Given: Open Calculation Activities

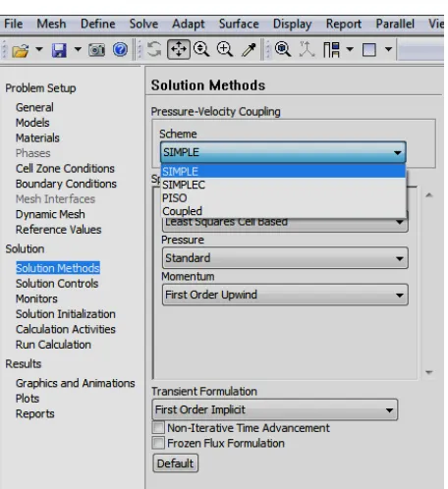Looking at the screenshot, I should [66, 329].
